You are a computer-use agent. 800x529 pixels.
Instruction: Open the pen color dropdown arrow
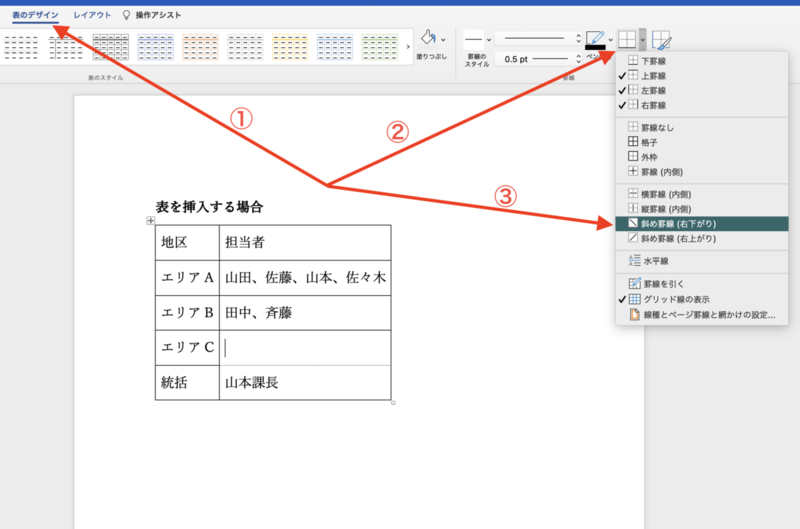click(x=611, y=40)
